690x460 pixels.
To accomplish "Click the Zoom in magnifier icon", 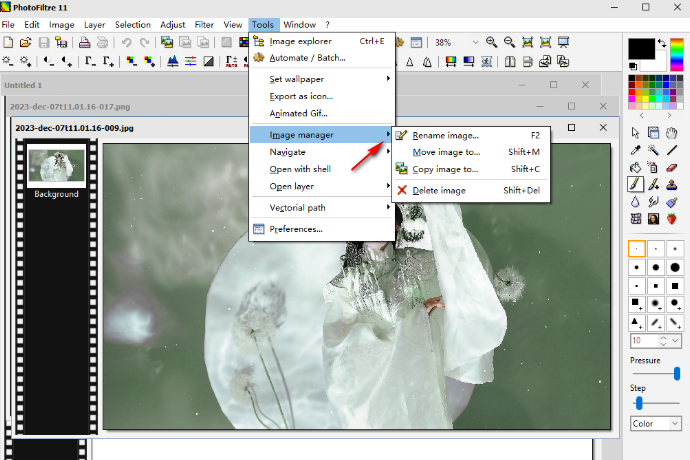I will 492,42.
